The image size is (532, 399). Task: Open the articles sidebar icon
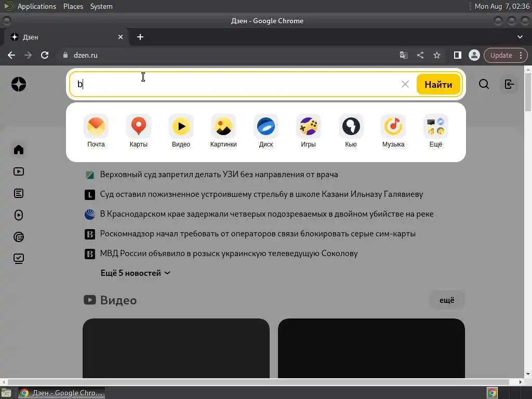pos(19,193)
